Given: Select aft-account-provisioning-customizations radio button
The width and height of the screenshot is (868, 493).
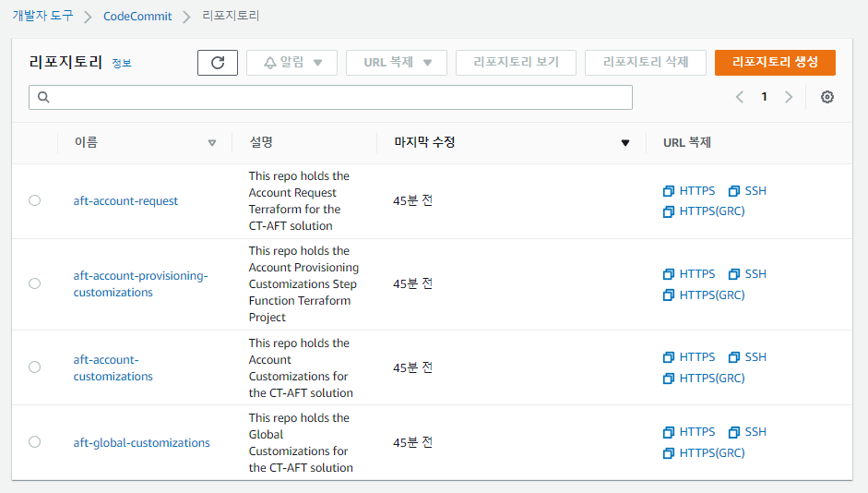Looking at the screenshot, I should [35, 283].
